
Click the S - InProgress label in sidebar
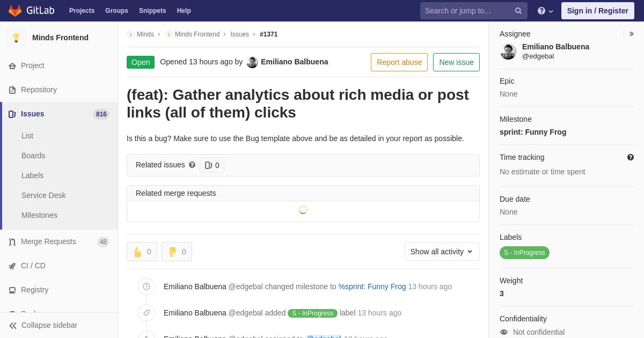[524, 253]
